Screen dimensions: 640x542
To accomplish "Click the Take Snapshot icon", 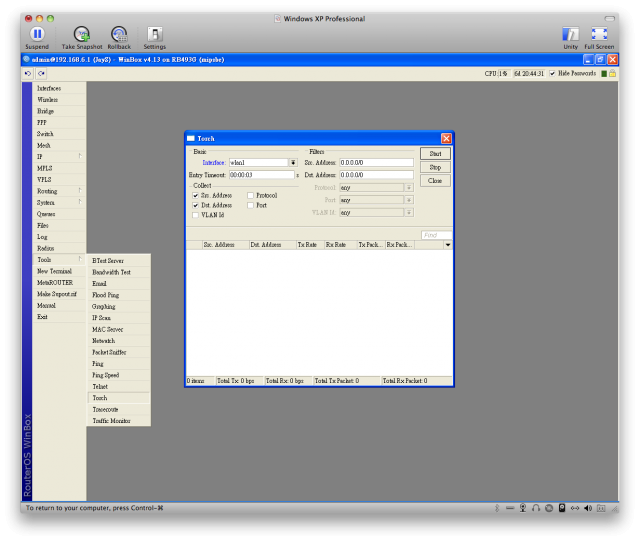I will pos(82,34).
